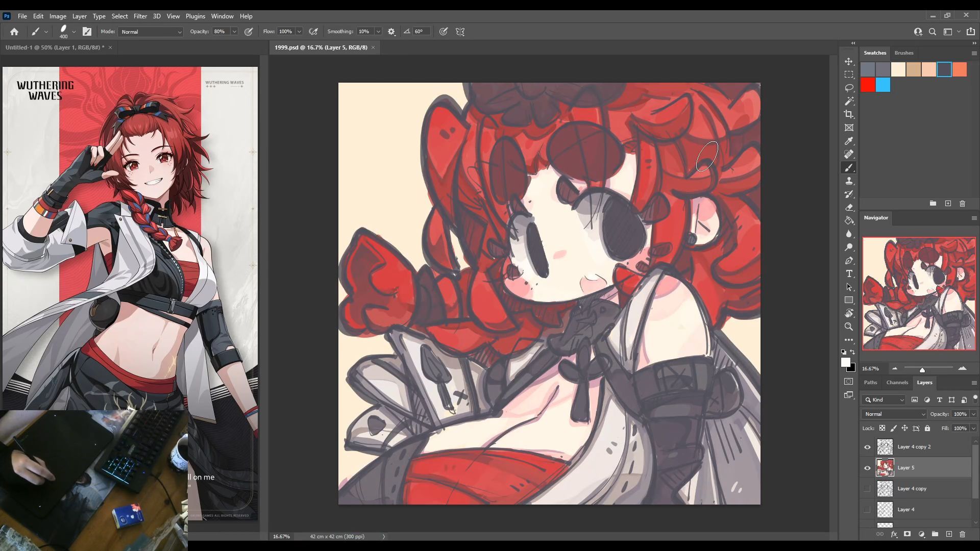Hide Layer 4 copy 2
Viewport: 980px width, 551px height.
tap(867, 447)
